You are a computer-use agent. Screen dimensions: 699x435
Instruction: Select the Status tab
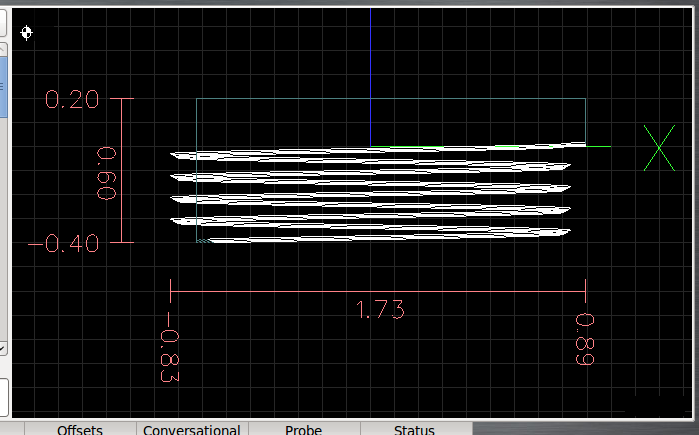point(414,429)
